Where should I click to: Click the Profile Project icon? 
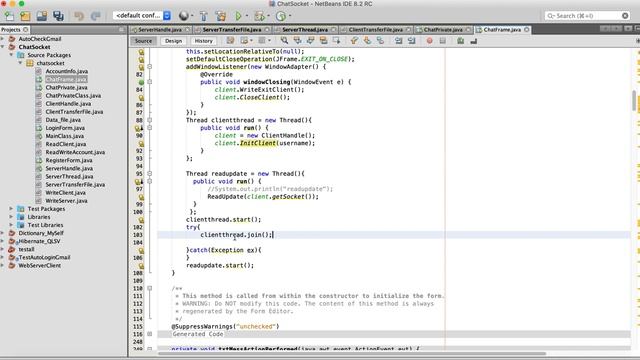click(281, 16)
